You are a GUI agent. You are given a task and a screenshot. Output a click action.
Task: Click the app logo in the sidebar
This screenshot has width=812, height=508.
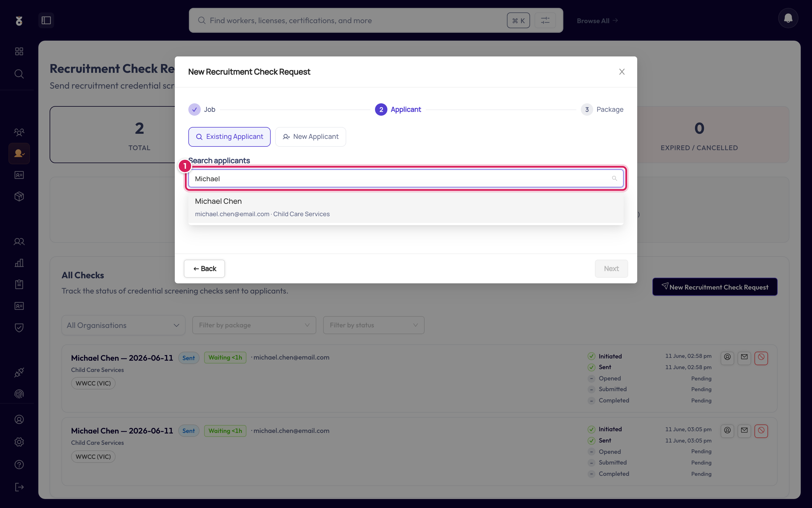(19, 21)
